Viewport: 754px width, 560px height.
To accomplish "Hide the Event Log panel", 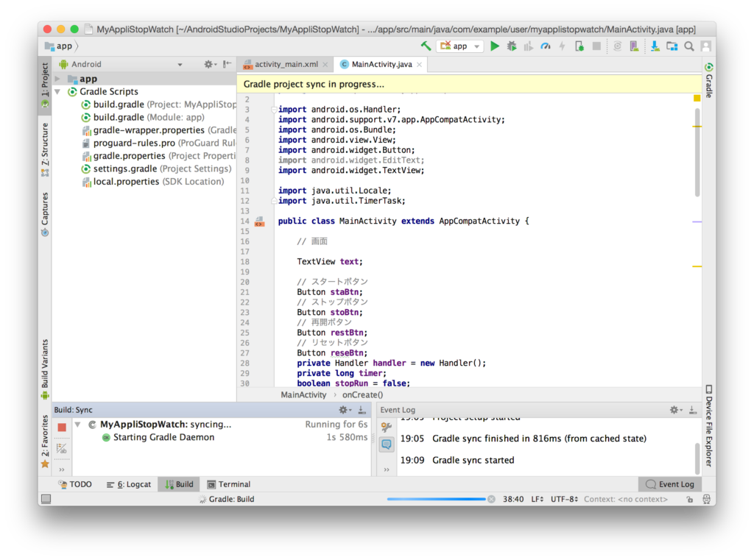I will pyautogui.click(x=692, y=410).
